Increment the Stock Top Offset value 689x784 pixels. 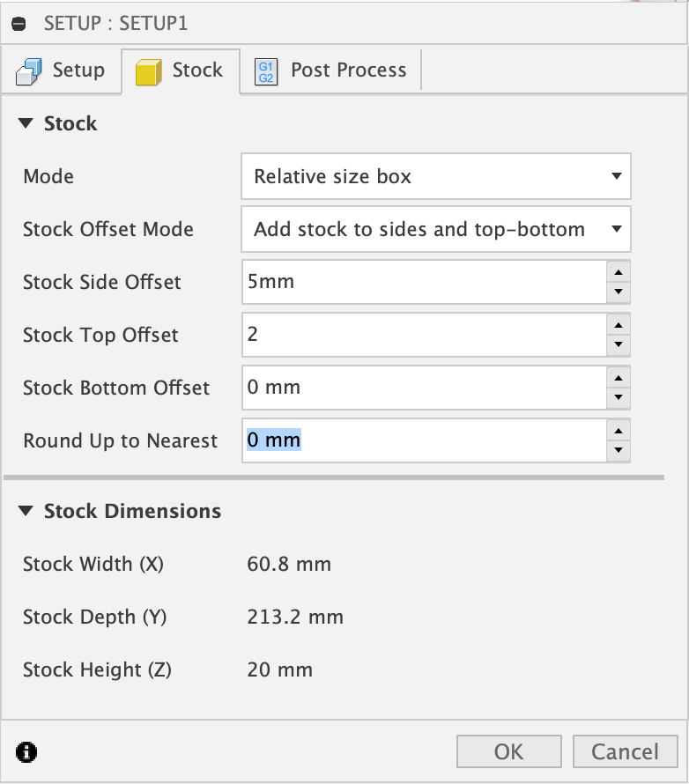click(x=619, y=326)
